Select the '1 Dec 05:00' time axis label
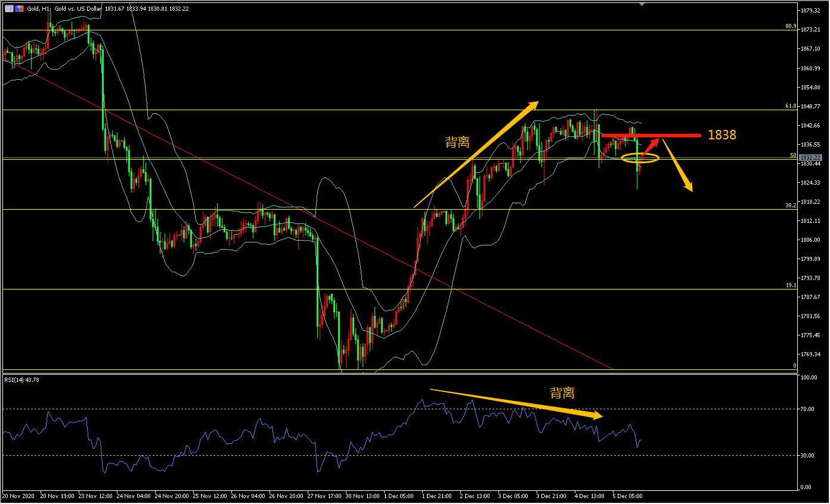830x504 pixels. (x=399, y=496)
